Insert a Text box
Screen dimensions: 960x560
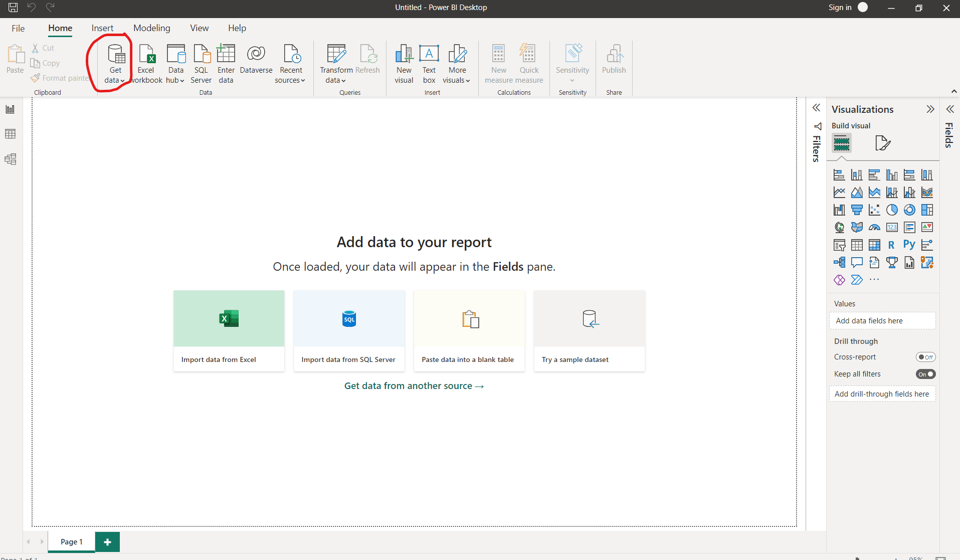pos(429,64)
